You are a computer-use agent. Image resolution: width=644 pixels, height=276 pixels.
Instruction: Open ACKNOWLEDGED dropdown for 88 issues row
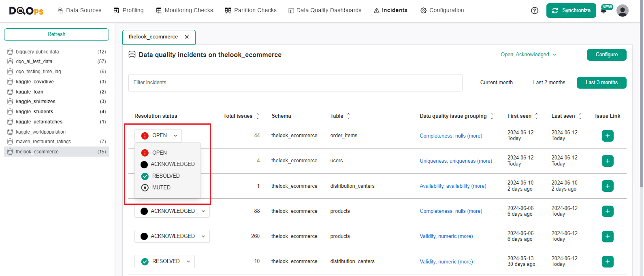[x=172, y=211]
